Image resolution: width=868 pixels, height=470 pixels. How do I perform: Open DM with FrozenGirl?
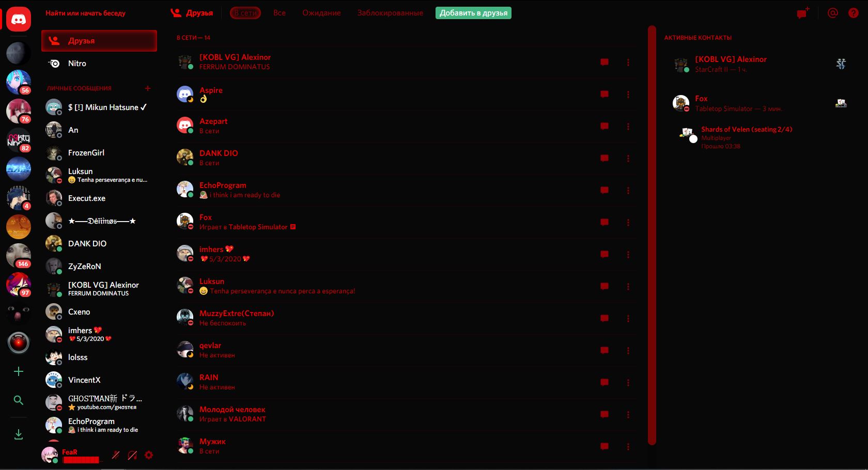[x=99, y=153]
